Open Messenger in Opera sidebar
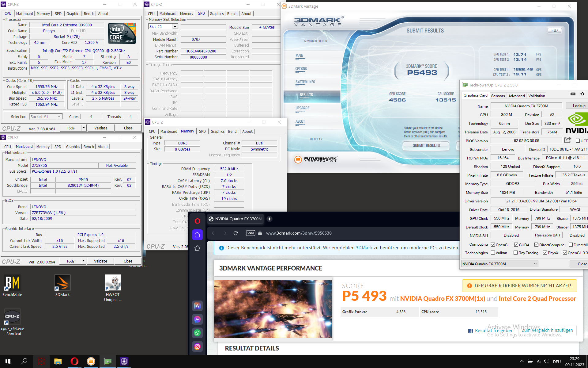The width and height of the screenshot is (588, 368). 197,319
